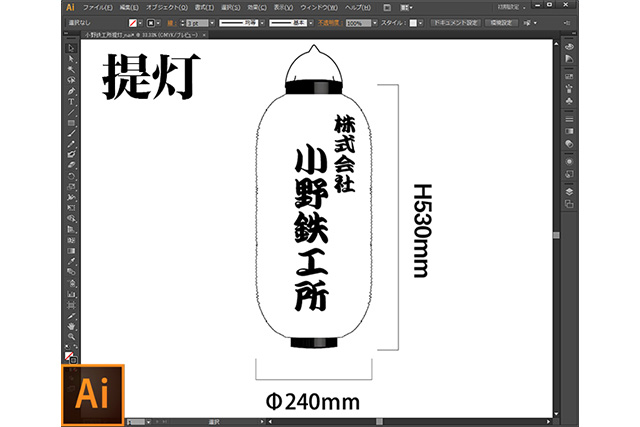Choose the Hand tool

click(71, 326)
